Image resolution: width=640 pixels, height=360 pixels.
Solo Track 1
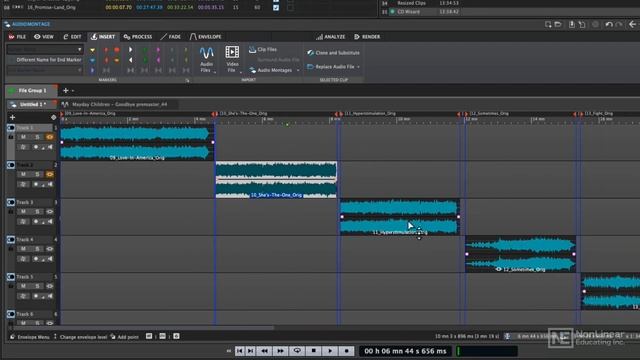pyautogui.click(x=37, y=137)
